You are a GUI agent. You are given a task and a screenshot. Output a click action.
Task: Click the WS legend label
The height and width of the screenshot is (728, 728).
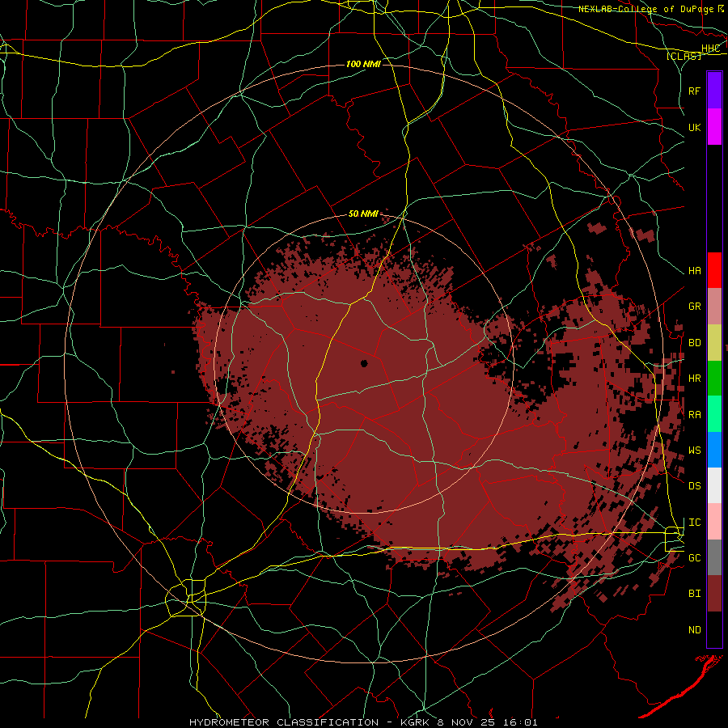[695, 451]
